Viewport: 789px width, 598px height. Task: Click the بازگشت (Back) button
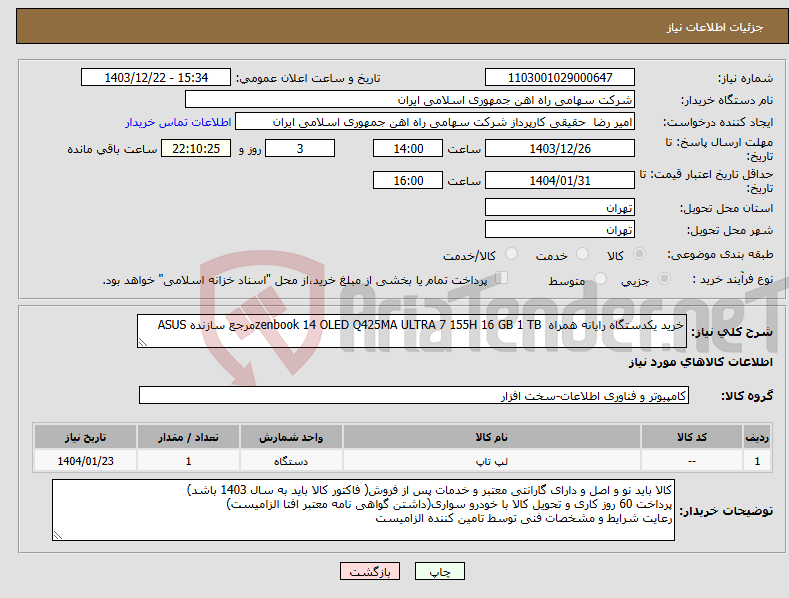[x=370, y=571]
